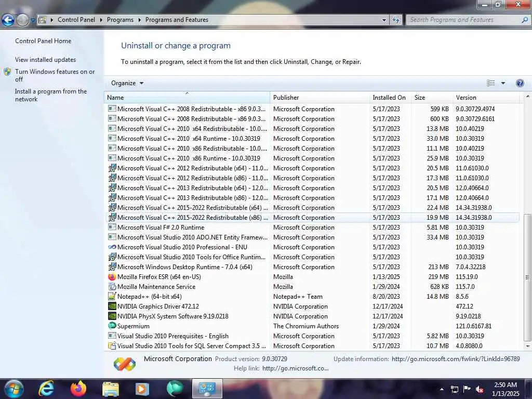
Task: Select Microsoft Windows Desktop Runtime 7.0.4 row
Action: coord(312,267)
